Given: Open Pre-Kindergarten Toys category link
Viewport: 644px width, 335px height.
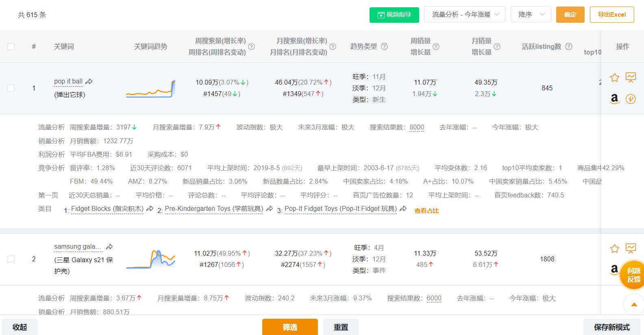Looking at the screenshot, I should click(x=214, y=209).
